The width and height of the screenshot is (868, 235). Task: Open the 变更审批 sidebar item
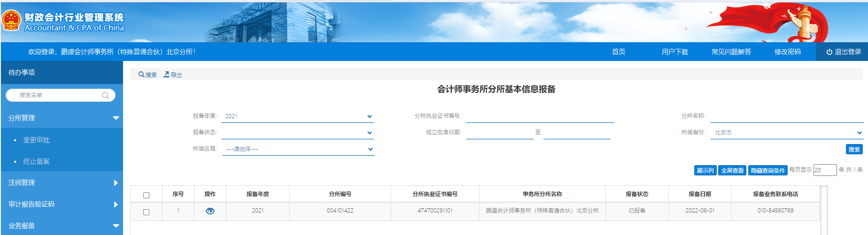(x=36, y=140)
